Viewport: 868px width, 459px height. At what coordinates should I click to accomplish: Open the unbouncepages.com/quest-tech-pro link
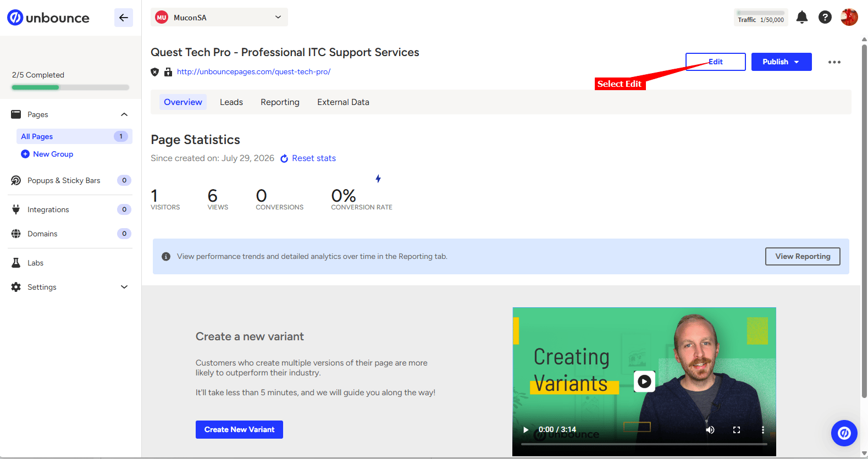253,72
